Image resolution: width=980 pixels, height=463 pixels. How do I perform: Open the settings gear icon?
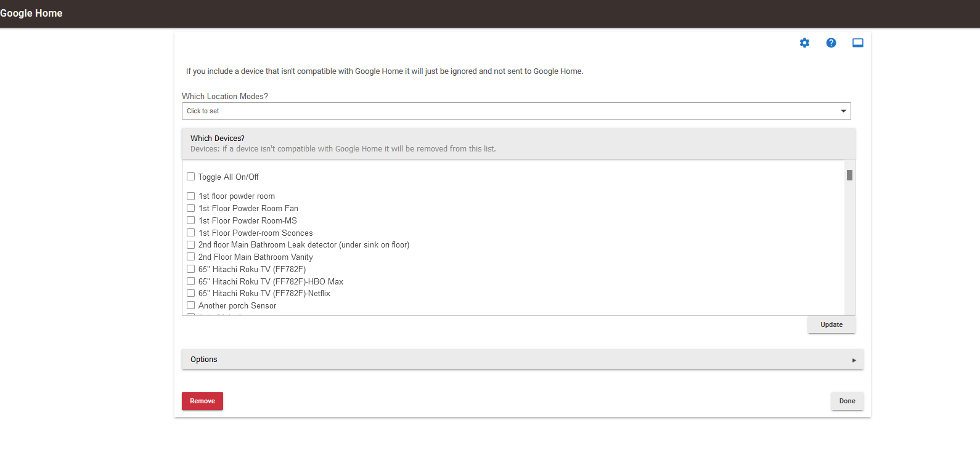804,43
